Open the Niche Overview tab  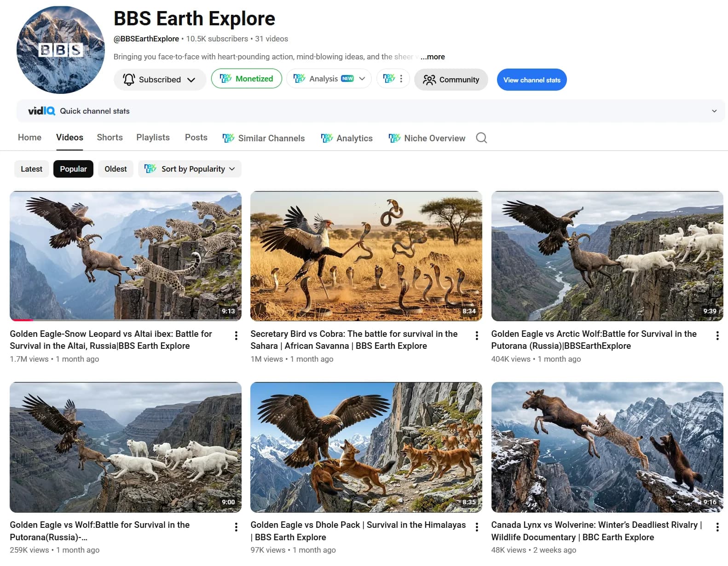coord(427,138)
